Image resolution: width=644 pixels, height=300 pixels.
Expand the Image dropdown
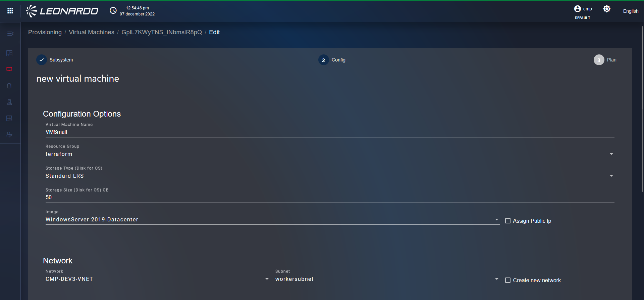coord(496,220)
